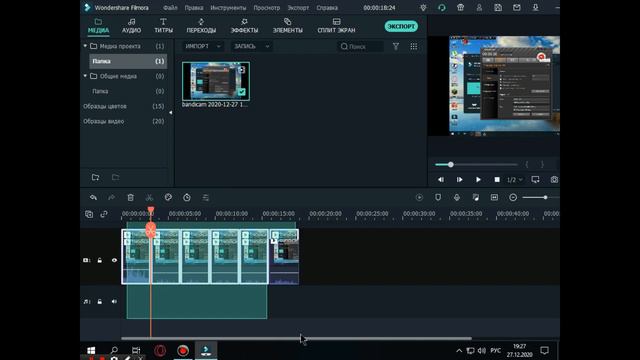This screenshot has height=360, width=640.
Task: Take a snapshot with the camera icon
Action: 554,180
